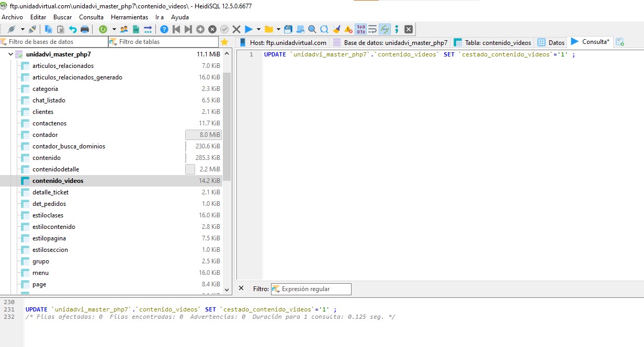Run the query with blue play icon
Viewport: 644px width, 347px height.
point(248,29)
